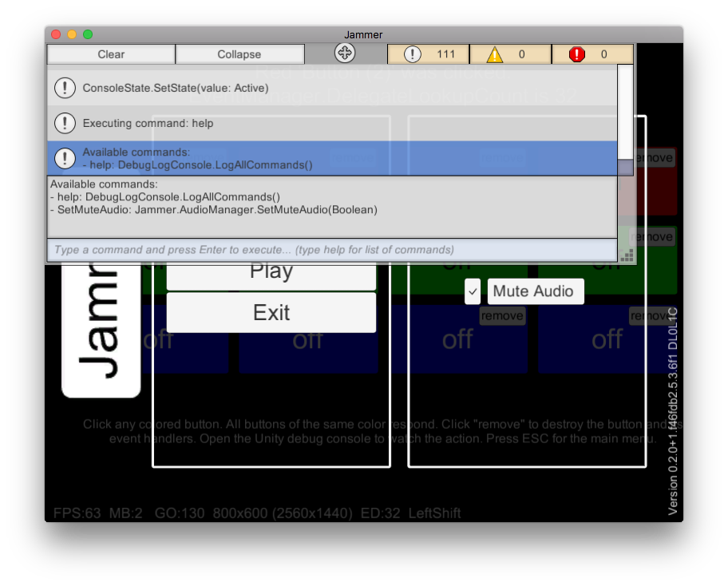This screenshot has height=586, width=728.
Task: Uncheck the Mute Audio checkbox
Action: coord(472,291)
